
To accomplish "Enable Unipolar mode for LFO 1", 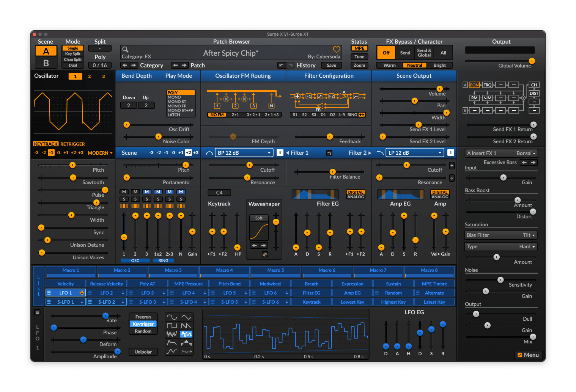I will [x=143, y=351].
